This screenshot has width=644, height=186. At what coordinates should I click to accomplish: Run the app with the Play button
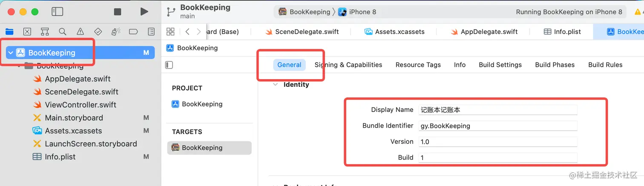144,12
